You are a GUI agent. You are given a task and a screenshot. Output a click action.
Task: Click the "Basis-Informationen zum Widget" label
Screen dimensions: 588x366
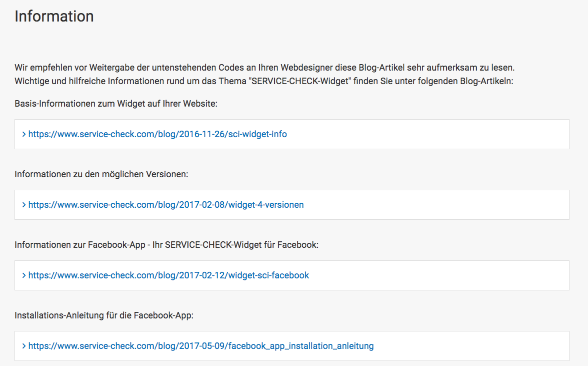(x=116, y=104)
